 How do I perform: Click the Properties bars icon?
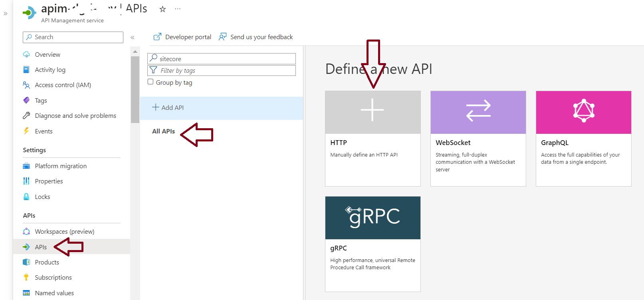pos(26,181)
